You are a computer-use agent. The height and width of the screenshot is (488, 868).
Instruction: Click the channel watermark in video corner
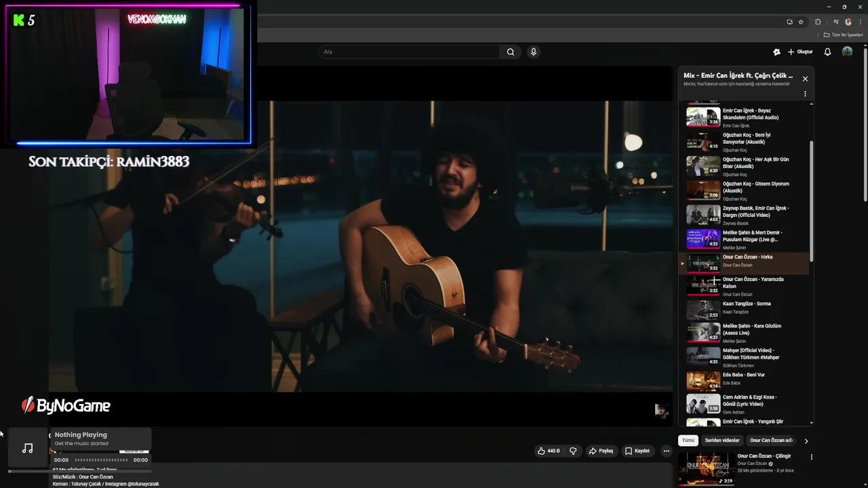661,411
